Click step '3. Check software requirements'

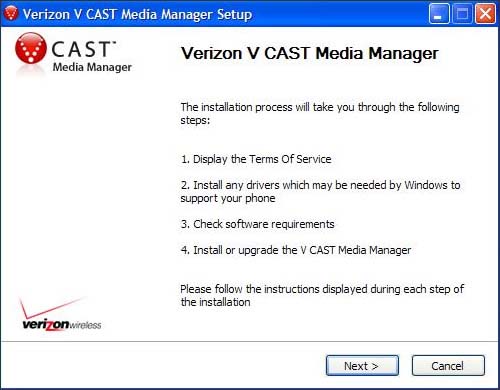(257, 224)
